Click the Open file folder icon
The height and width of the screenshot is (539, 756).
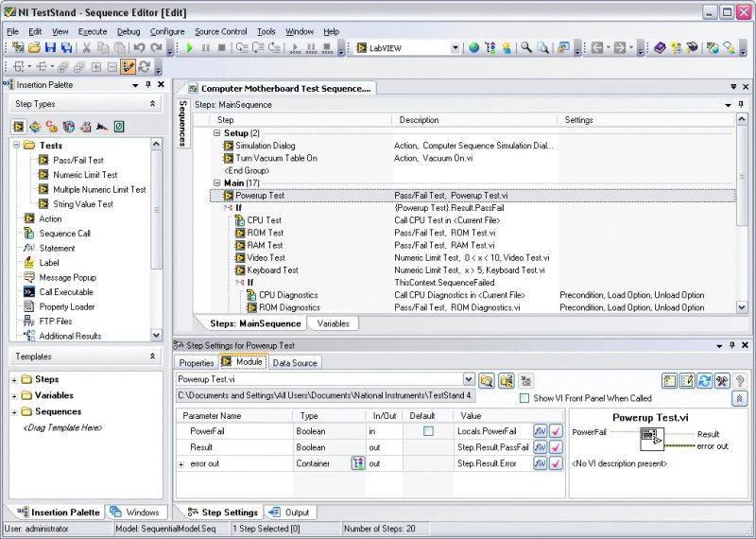click(34, 47)
